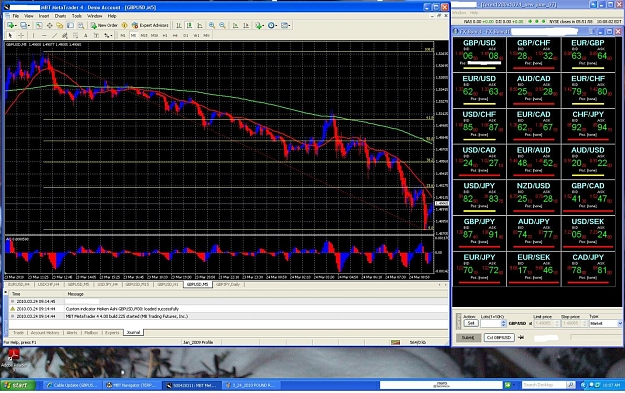Switch to the EURUSD,H4 chart tab
This screenshot has height=393, width=625.
click(19, 285)
